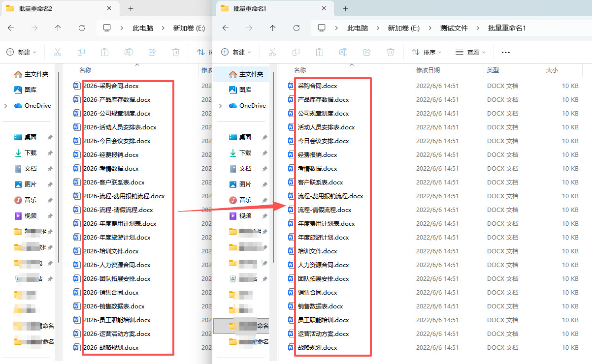Viewport: 592px width, 364px height.
Task: Open 查看 dropdown in 批量重命名1 window
Action: (x=470, y=52)
